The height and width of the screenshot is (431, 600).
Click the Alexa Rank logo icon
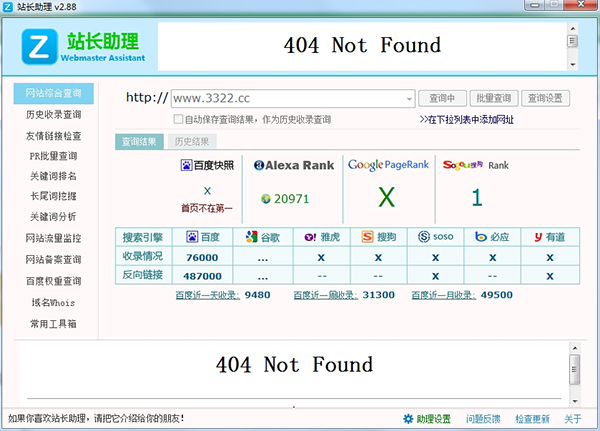tap(259, 165)
